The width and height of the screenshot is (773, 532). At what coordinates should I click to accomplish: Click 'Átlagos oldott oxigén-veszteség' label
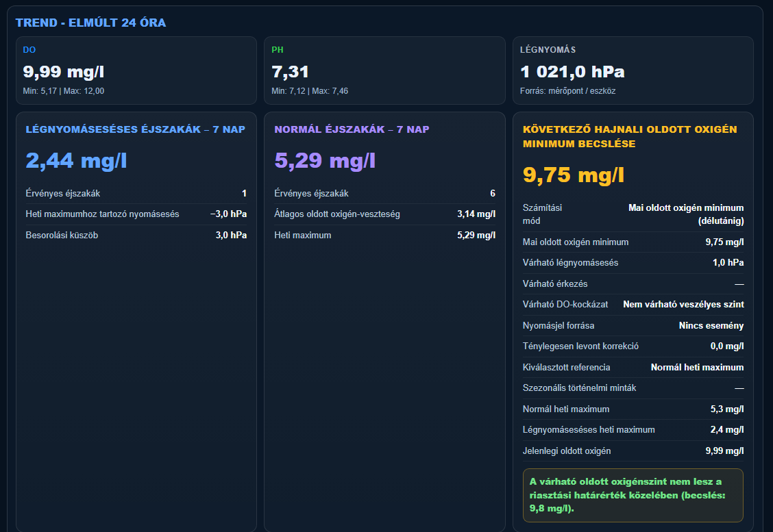pyautogui.click(x=337, y=214)
